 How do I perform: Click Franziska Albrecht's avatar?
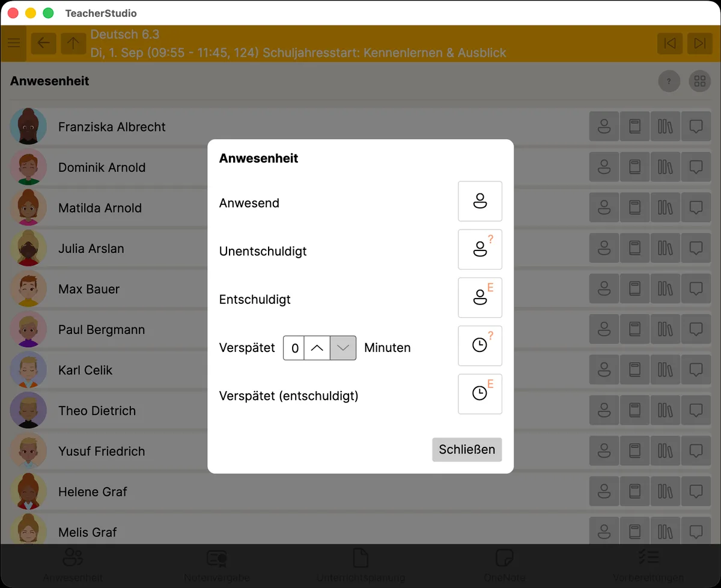(x=28, y=127)
